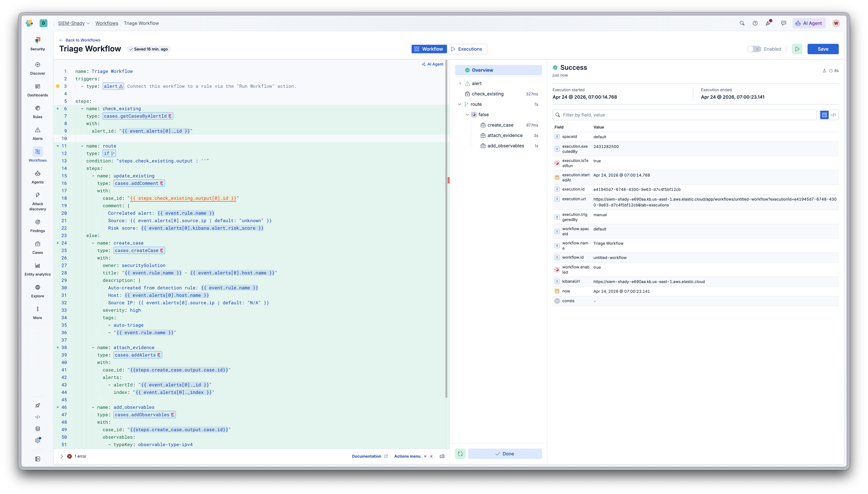Screen dimensions: 868x494
Task: Run the workflow with play button
Action: pos(797,49)
